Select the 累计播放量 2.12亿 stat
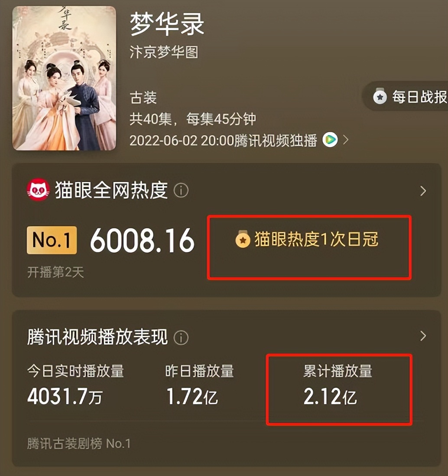 [338, 385]
